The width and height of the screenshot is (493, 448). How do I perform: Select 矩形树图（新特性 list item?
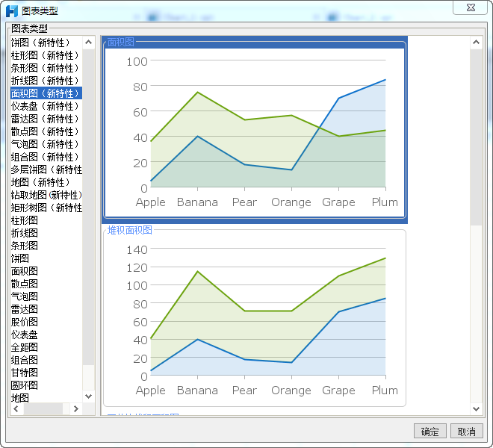[46, 208]
